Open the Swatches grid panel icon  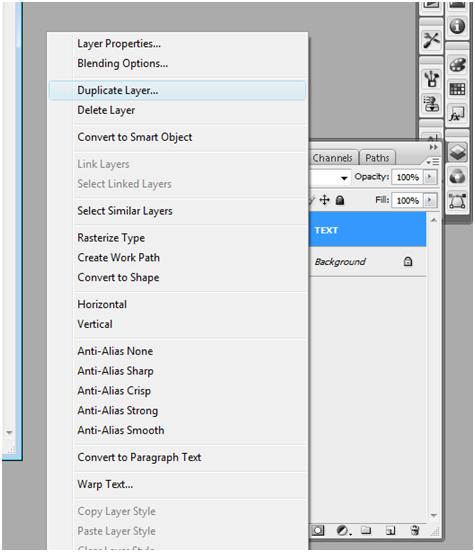(457, 89)
